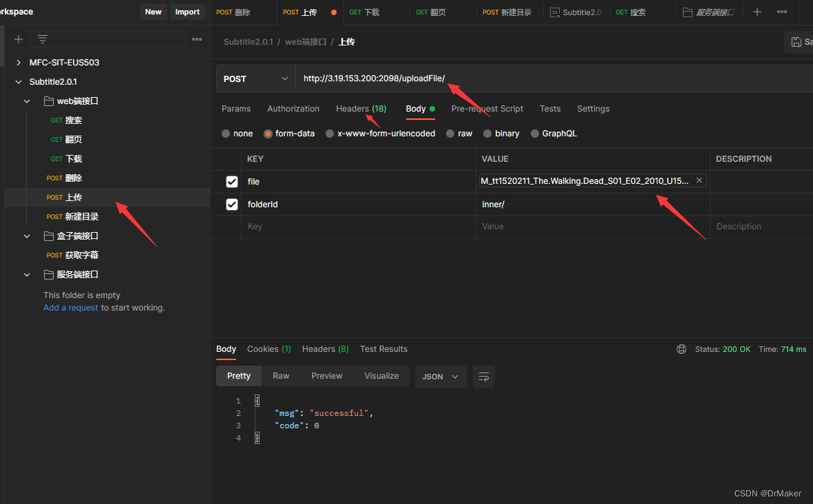Click the request URL input field
813x504 pixels.
pos(482,78)
